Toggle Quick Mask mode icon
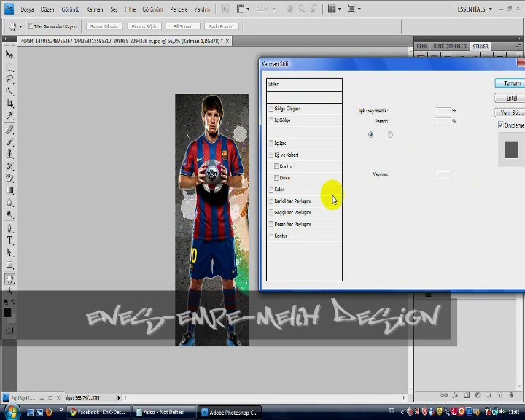Image resolution: width=525 pixels, height=420 pixels. pyautogui.click(x=9, y=330)
